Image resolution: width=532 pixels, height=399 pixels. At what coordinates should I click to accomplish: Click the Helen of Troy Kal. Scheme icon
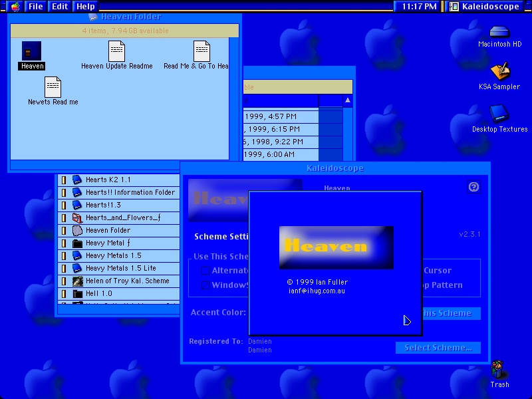pyautogui.click(x=77, y=281)
